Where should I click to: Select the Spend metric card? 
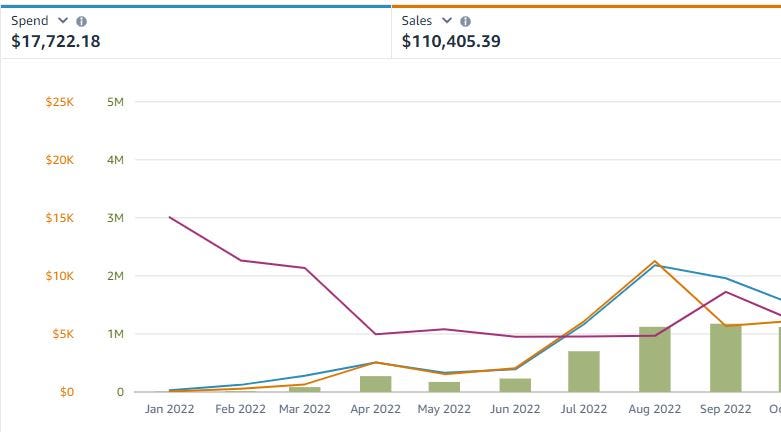[x=196, y=32]
